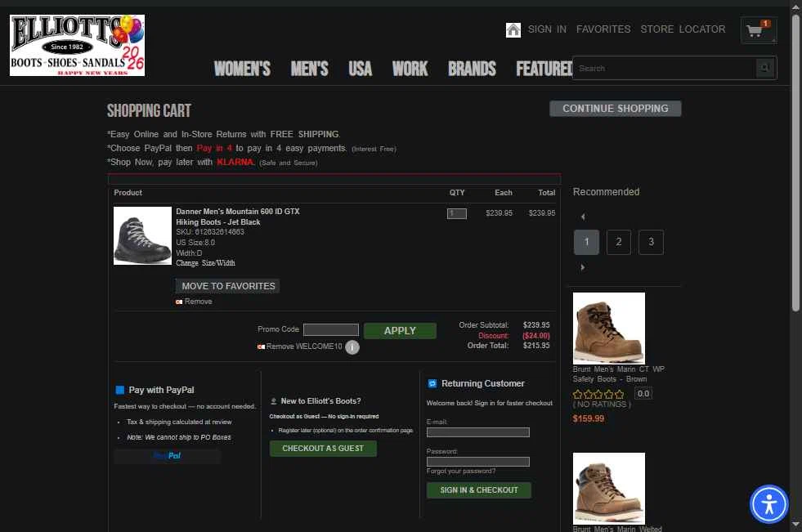The image size is (802, 532).
Task: Open the BRANDS menu
Action: [472, 69]
